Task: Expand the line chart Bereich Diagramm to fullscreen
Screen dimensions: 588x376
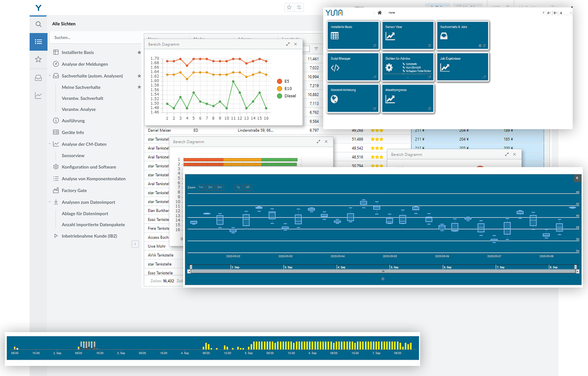Action: [x=288, y=44]
